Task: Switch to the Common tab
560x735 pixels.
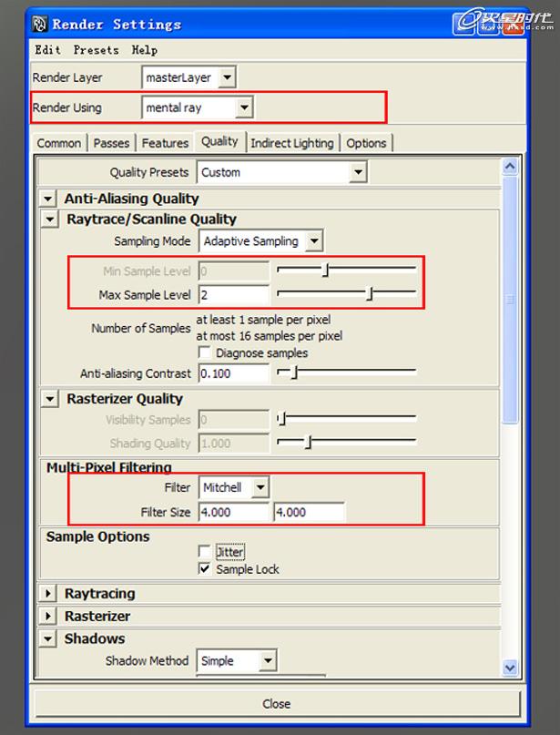Action: pos(59,143)
